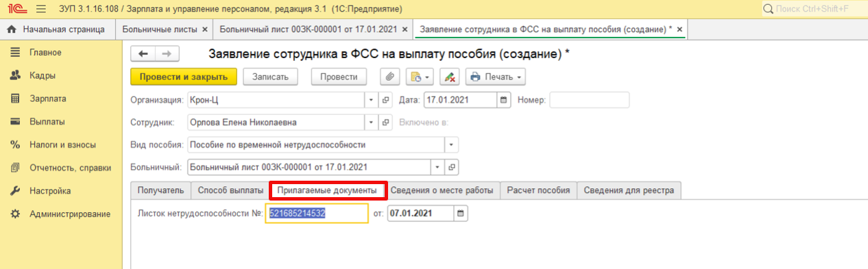This screenshot has height=269, width=868.
Task: Open the Больничный document link icon
Action: point(452,167)
